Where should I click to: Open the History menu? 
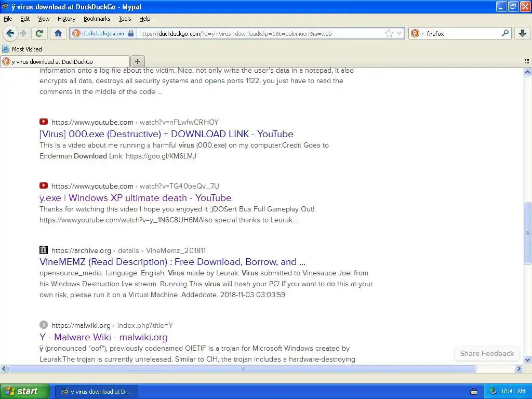point(66,19)
